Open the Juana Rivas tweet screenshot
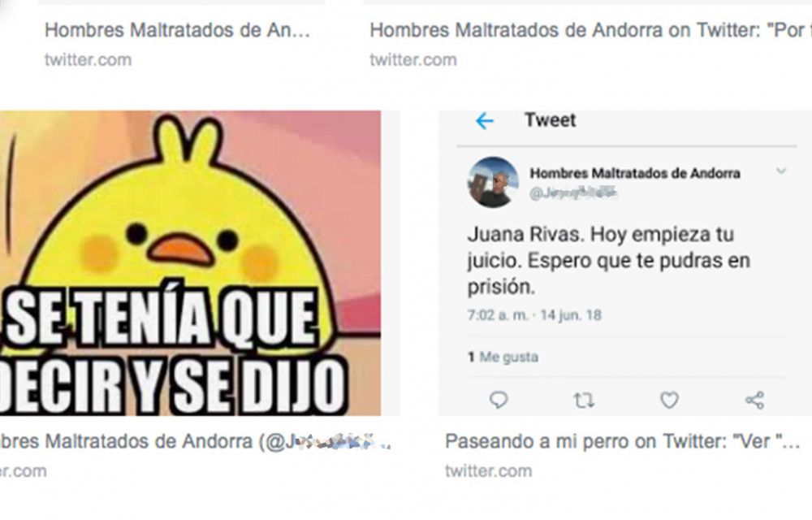Image resolution: width=812 pixels, height=520 pixels. click(x=625, y=262)
